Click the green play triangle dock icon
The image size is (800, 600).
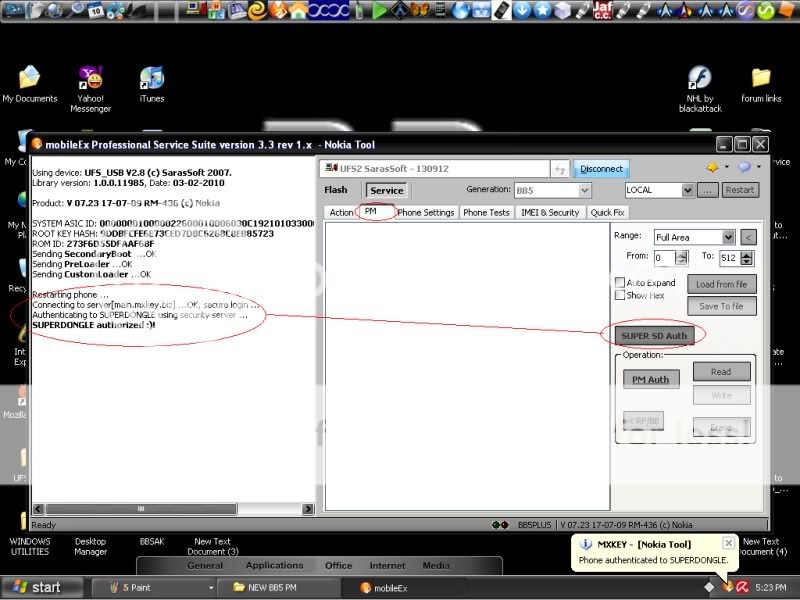(379, 10)
